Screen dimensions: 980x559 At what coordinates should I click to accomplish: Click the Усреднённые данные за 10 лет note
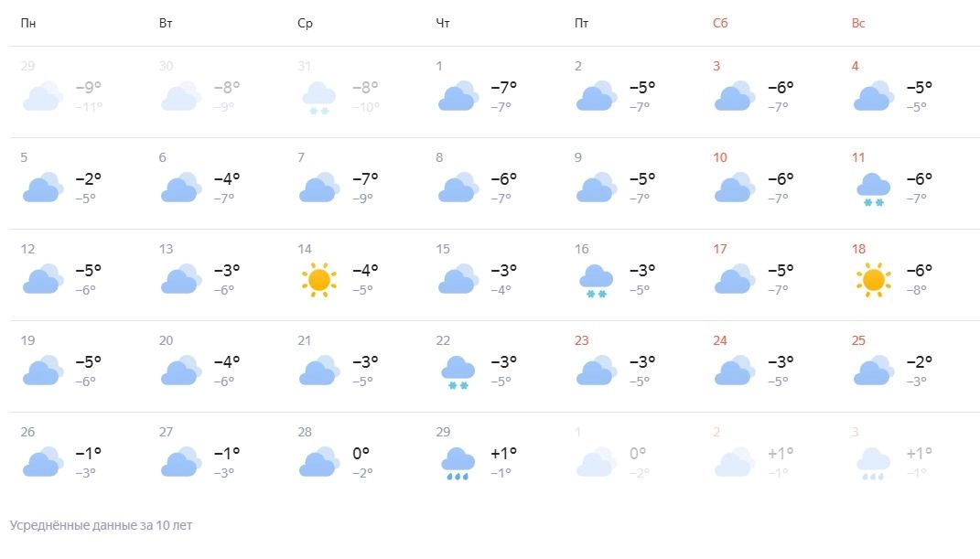tap(101, 525)
